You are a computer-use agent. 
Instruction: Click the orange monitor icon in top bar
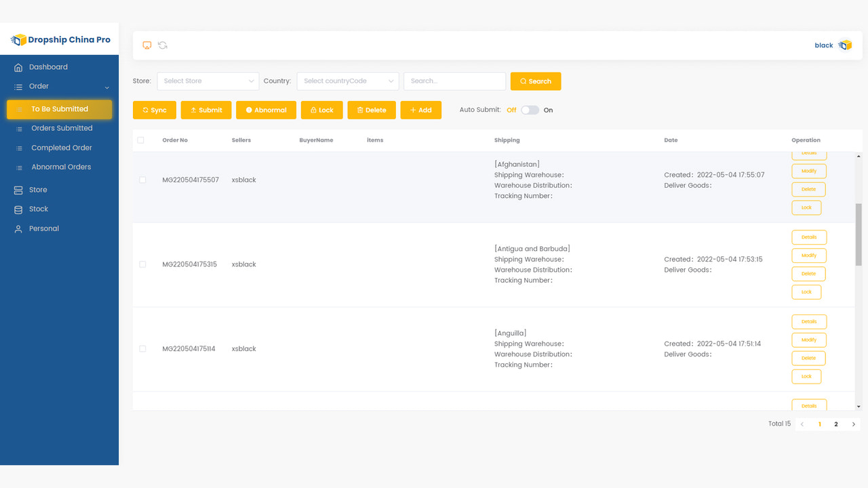tap(147, 45)
